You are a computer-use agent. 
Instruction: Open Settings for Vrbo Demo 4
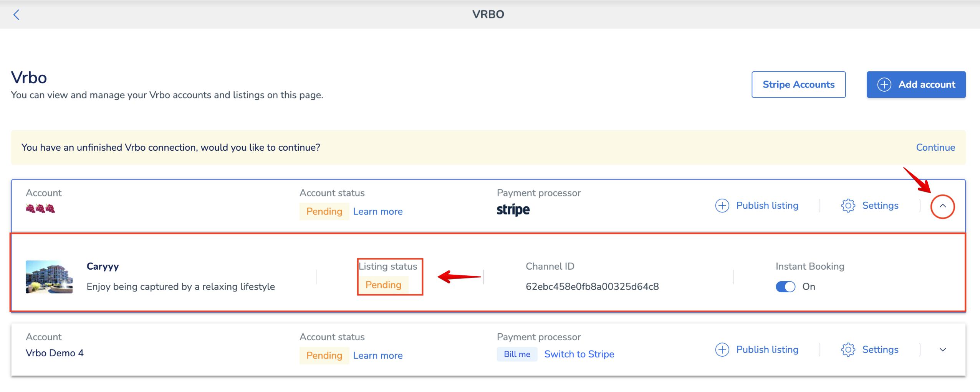tap(870, 349)
